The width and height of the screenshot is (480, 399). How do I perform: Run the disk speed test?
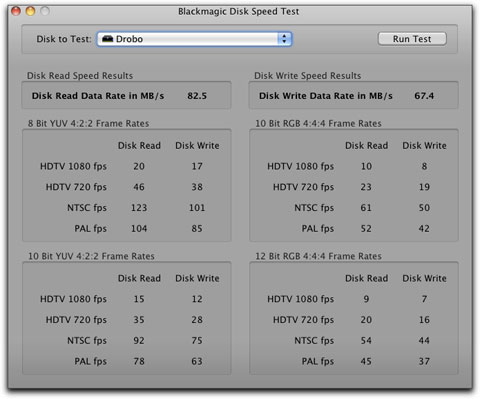[412, 39]
